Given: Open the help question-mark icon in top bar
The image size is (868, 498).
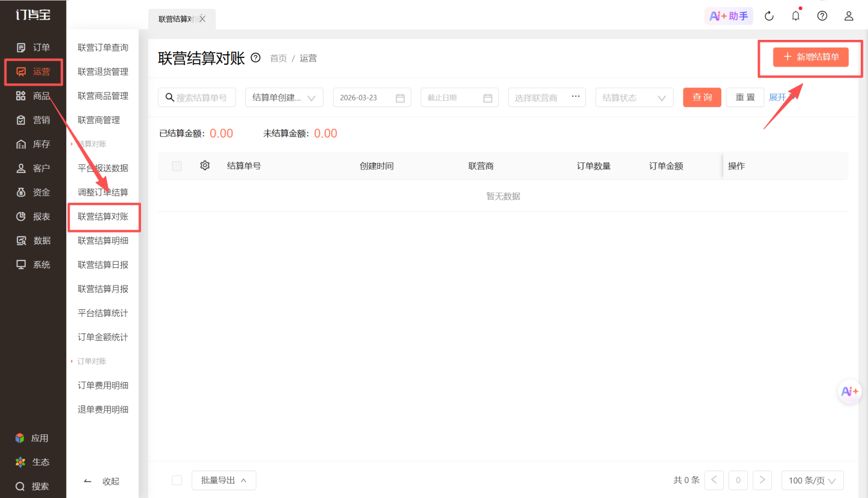Looking at the screenshot, I should pos(822,16).
